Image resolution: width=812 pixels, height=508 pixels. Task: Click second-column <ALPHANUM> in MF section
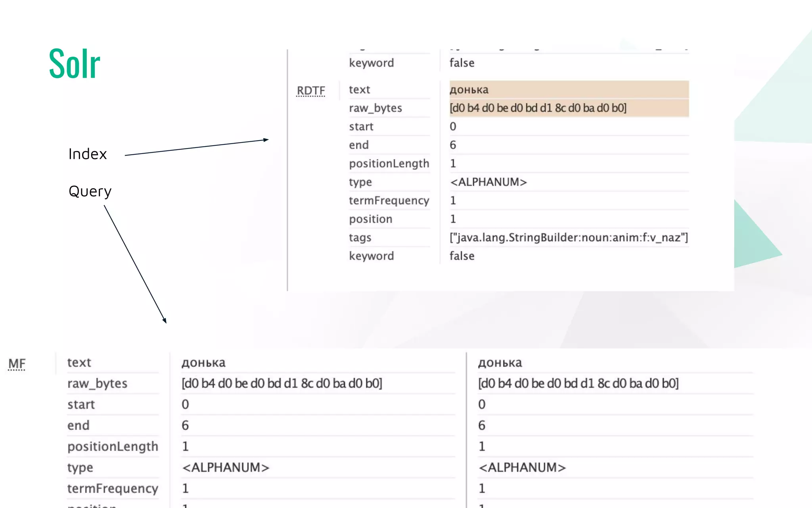click(x=522, y=468)
